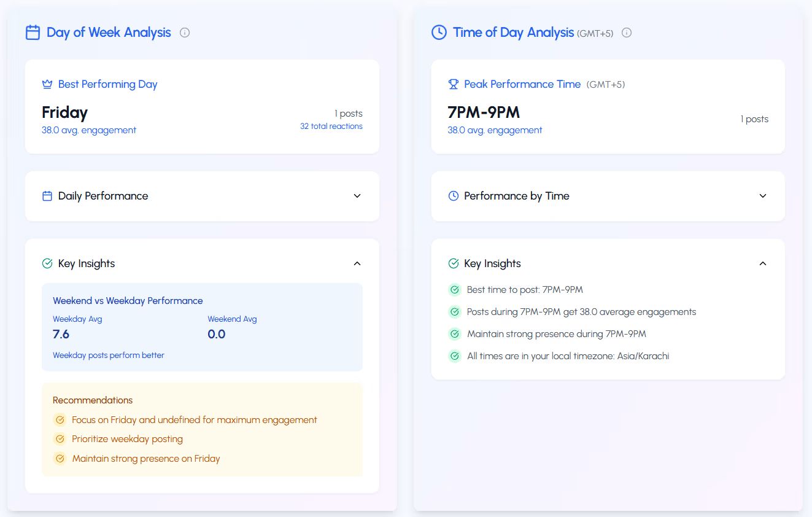812x517 pixels.
Task: Click the 32 total reactions link
Action: tap(331, 126)
